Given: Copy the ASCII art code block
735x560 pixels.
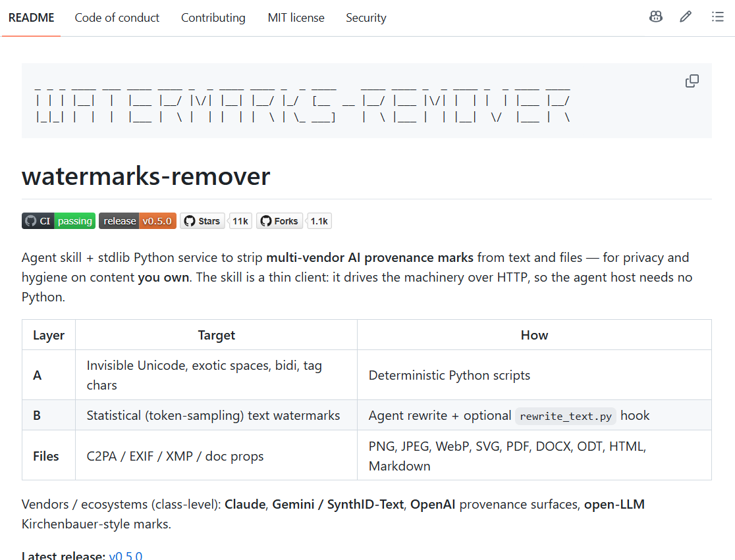Looking at the screenshot, I should point(692,81).
